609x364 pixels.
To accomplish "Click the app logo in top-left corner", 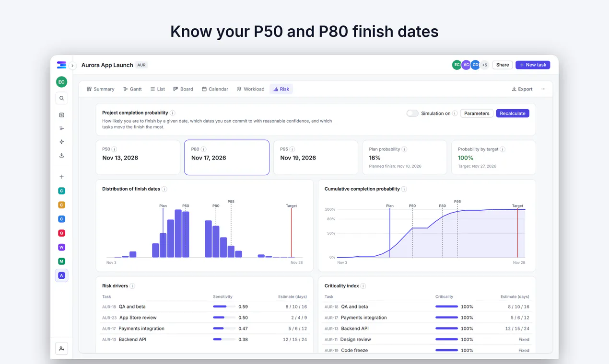I will tap(61, 65).
